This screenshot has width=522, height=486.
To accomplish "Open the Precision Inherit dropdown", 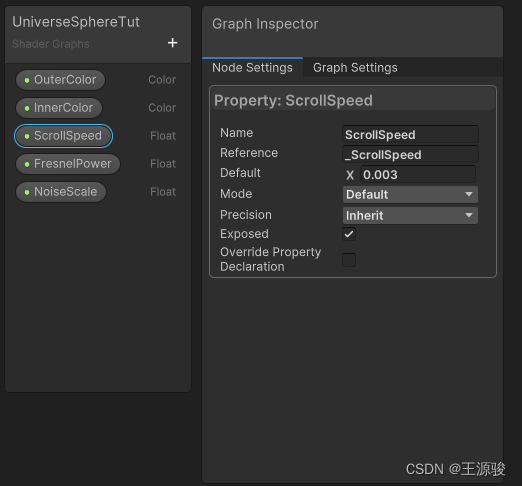I will [x=410, y=216].
